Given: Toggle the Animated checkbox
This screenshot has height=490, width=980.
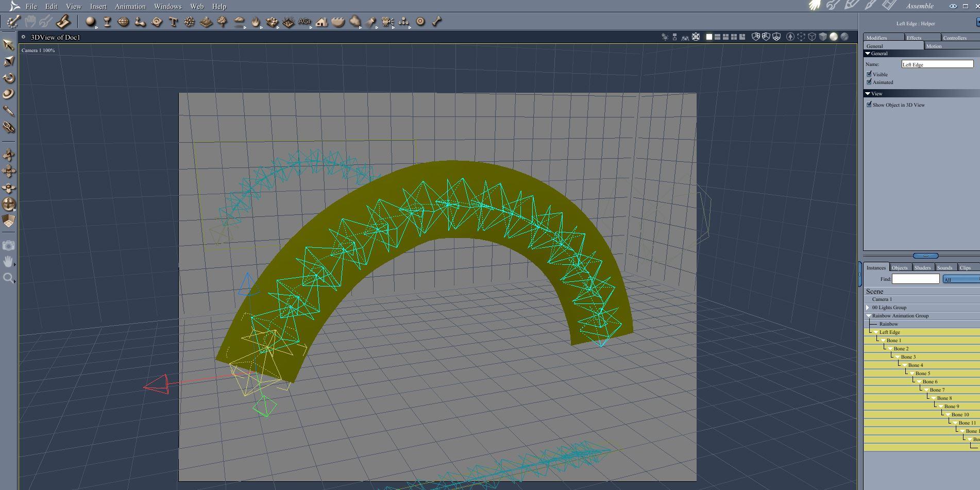Looking at the screenshot, I should click(869, 82).
